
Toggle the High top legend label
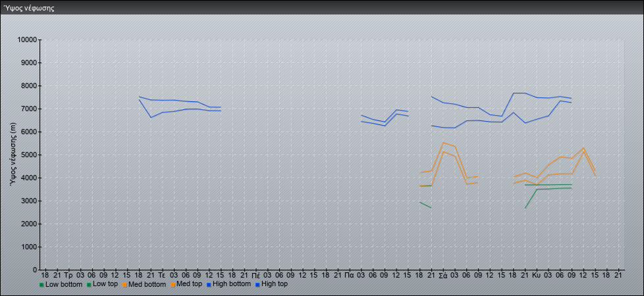coord(275,284)
